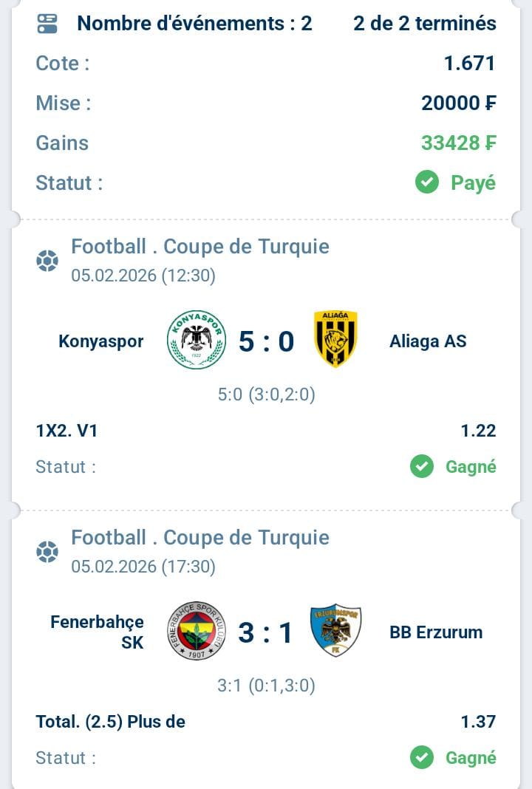
Task: Tap the Total (2.5) Plus de selection
Action: tap(111, 722)
